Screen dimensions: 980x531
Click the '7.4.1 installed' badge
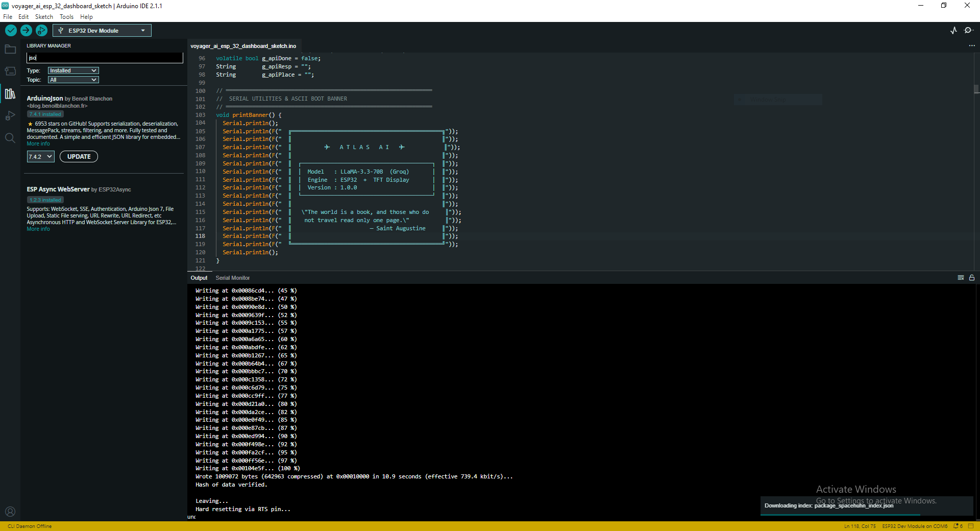pos(45,114)
